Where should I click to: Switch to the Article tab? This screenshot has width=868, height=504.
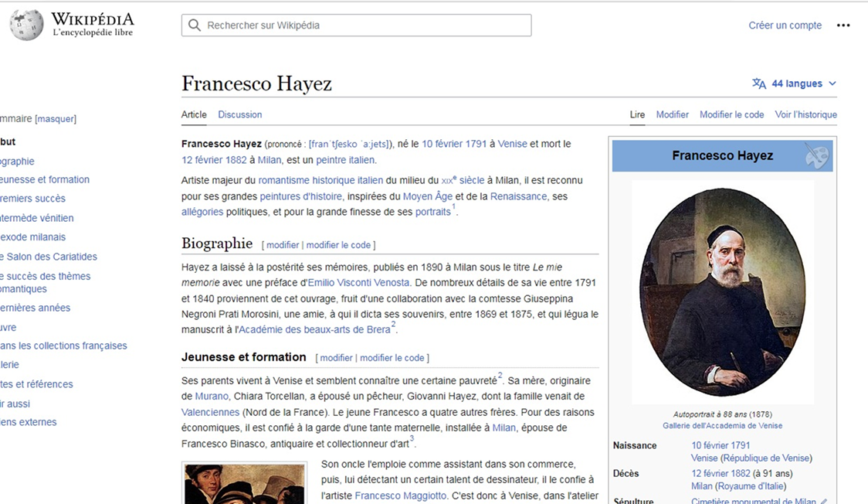(x=194, y=114)
